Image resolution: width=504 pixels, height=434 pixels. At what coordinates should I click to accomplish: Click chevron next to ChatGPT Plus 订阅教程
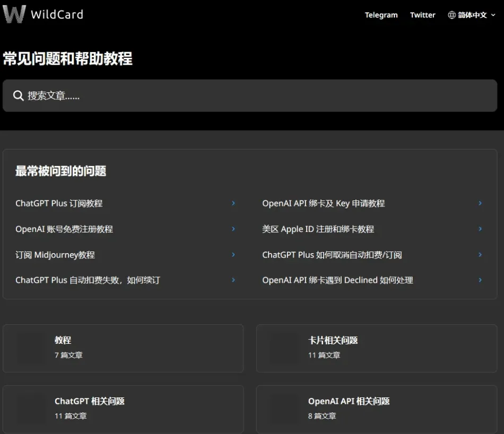tap(233, 203)
